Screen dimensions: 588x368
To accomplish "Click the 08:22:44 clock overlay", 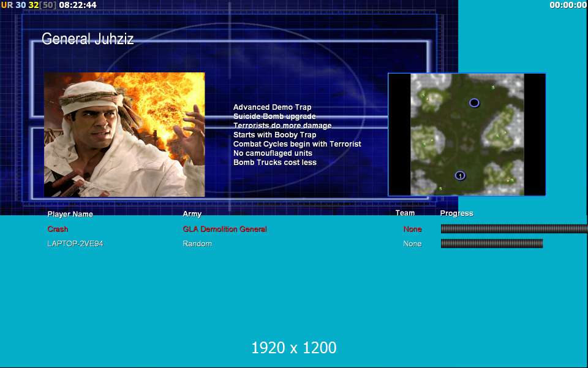I will coord(78,5).
